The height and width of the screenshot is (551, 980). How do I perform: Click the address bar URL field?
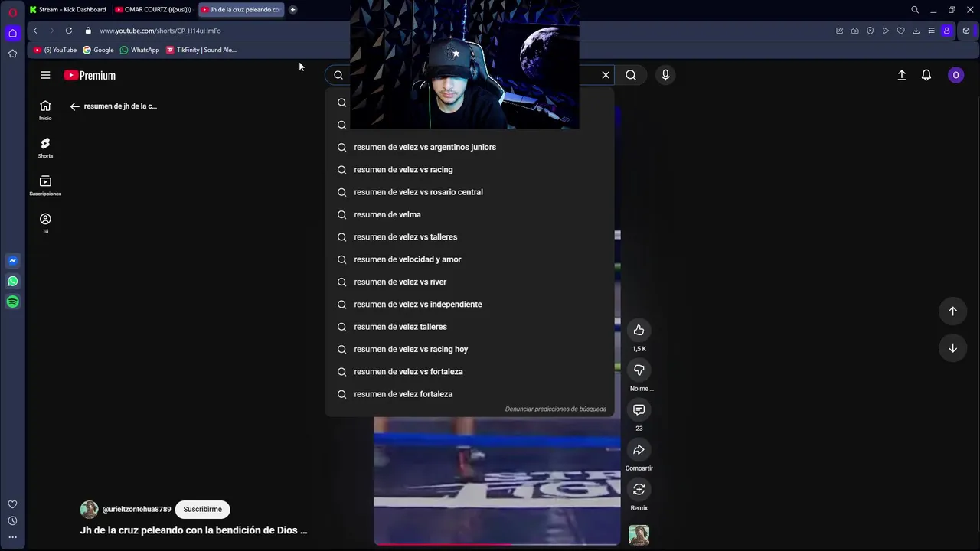point(459,31)
